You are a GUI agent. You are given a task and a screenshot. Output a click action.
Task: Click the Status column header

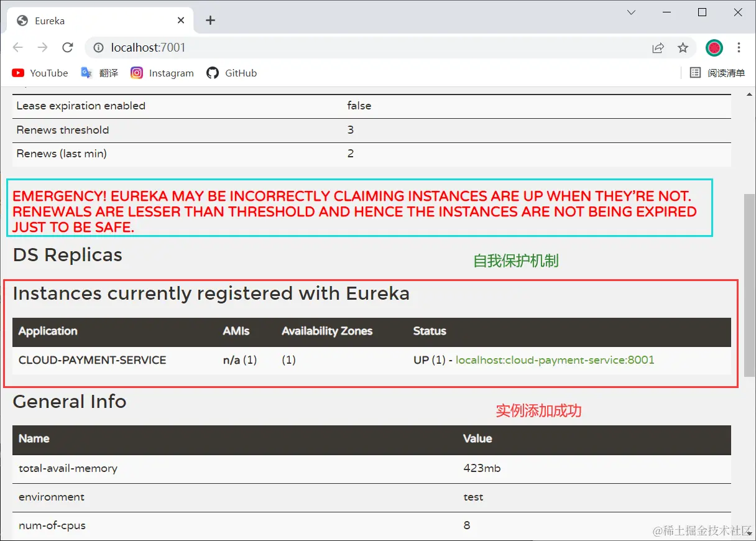(430, 331)
